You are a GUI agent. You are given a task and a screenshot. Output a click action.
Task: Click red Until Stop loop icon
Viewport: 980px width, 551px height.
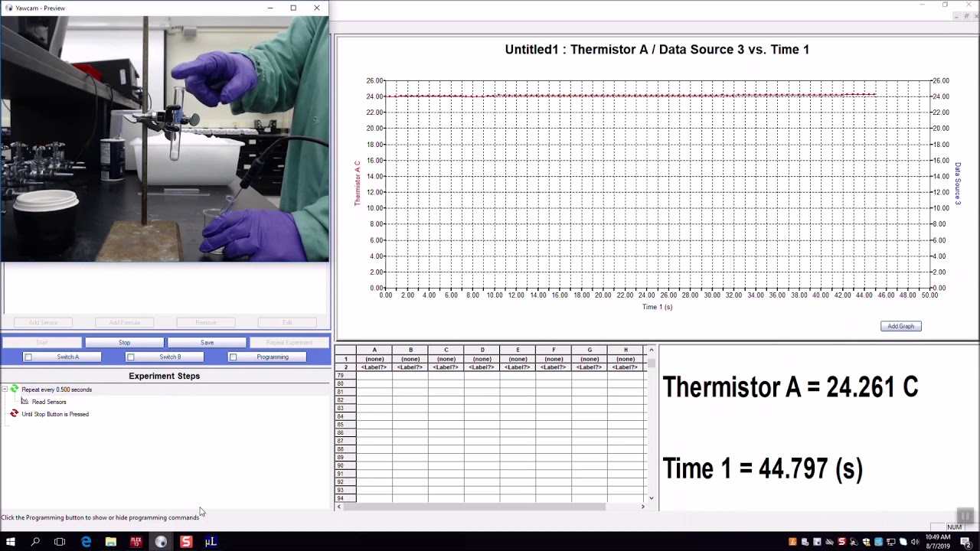(14, 413)
